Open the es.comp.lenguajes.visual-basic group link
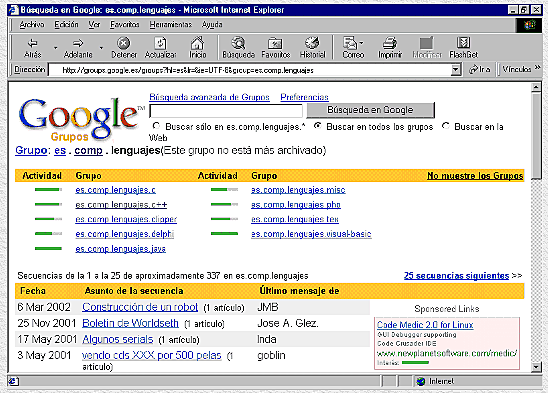The image size is (548, 394). point(311,234)
